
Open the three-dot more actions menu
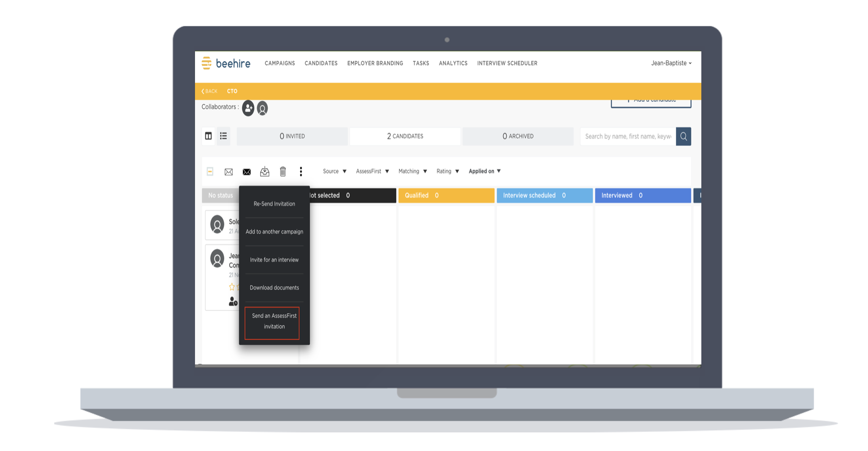pos(301,172)
